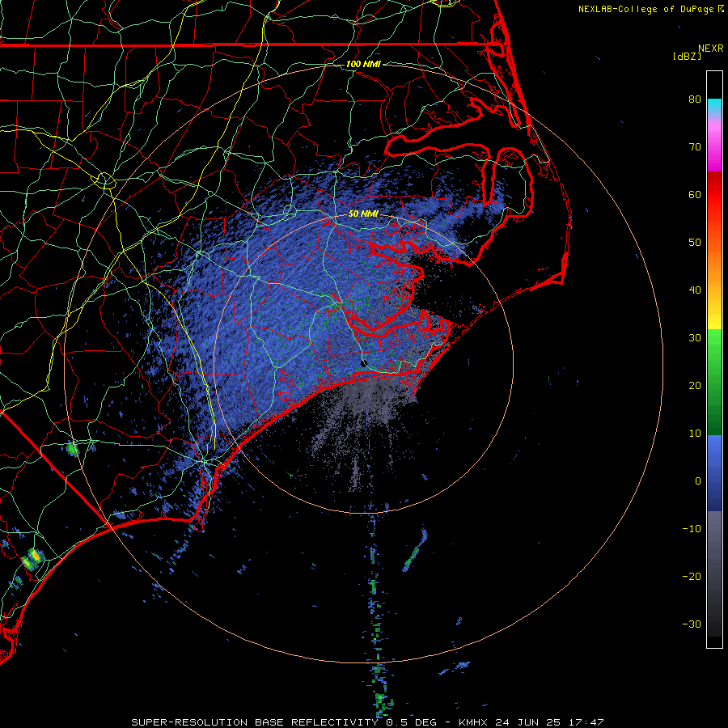Click the NEXR label above the color scale
The width and height of the screenshot is (728, 728).
711,49
